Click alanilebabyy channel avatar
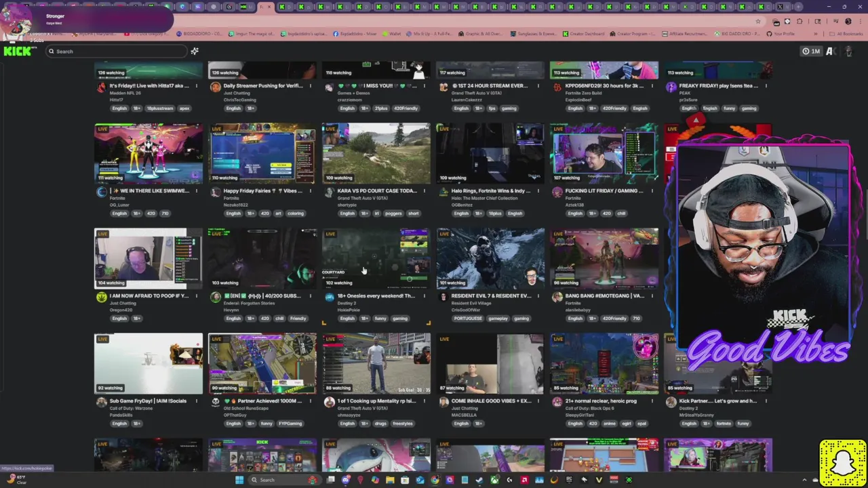This screenshot has width=868, height=488. [557, 297]
